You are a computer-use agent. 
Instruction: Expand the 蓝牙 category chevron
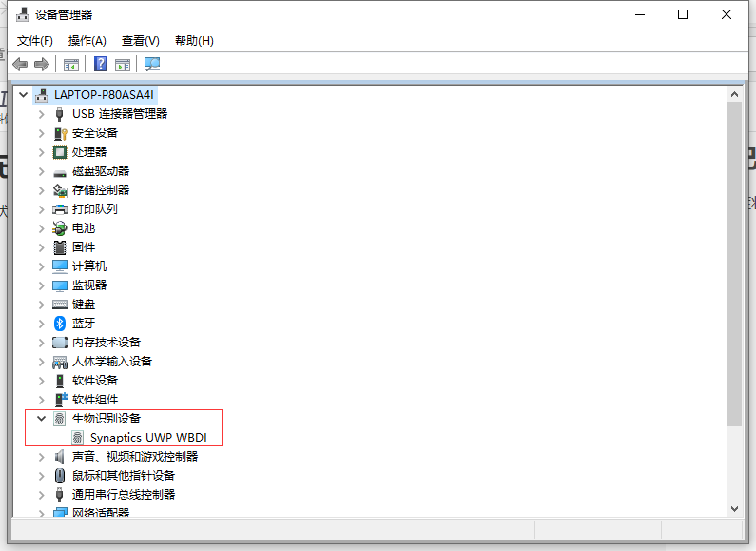point(42,324)
